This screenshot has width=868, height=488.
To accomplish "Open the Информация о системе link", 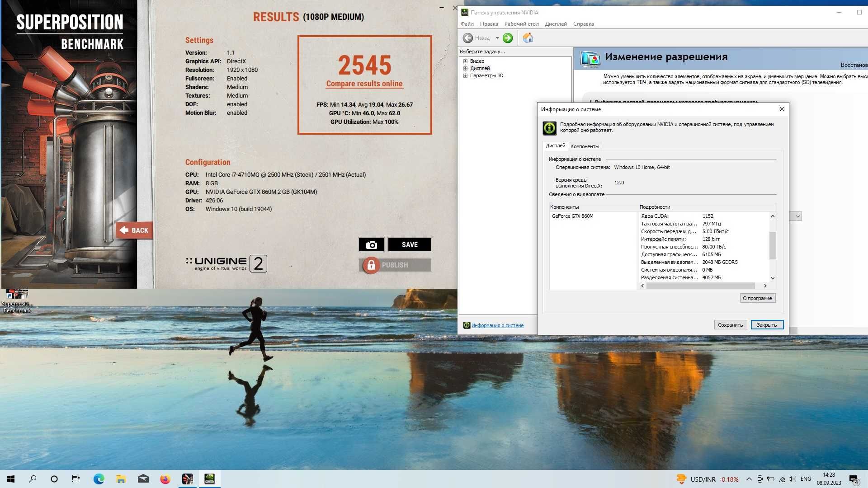I will (497, 325).
